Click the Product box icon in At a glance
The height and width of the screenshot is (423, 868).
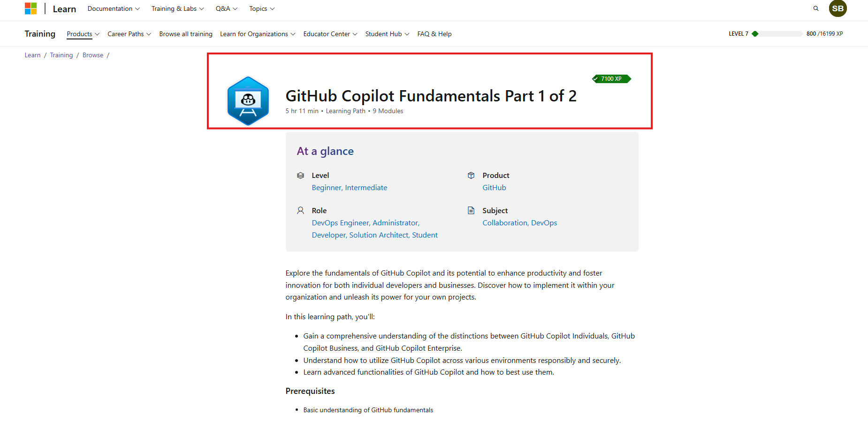point(471,175)
